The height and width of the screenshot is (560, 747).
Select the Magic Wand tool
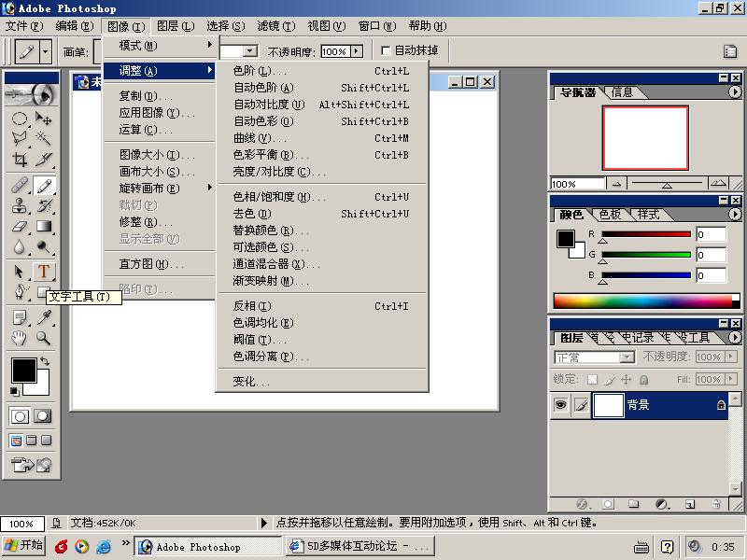[x=43, y=138]
